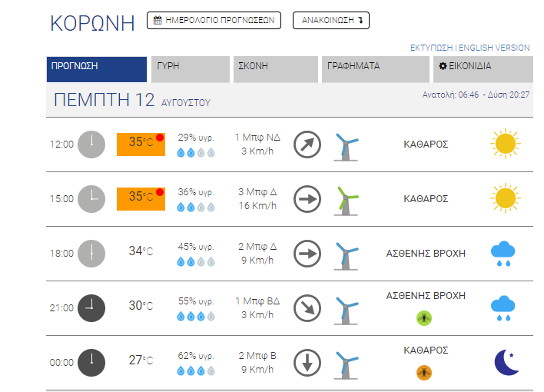
Task: Click the green mosquito icon at 21:00
Action: point(424,317)
